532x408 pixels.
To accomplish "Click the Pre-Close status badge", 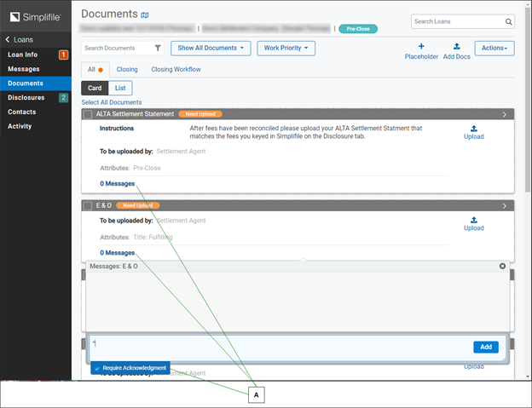I will (358, 29).
